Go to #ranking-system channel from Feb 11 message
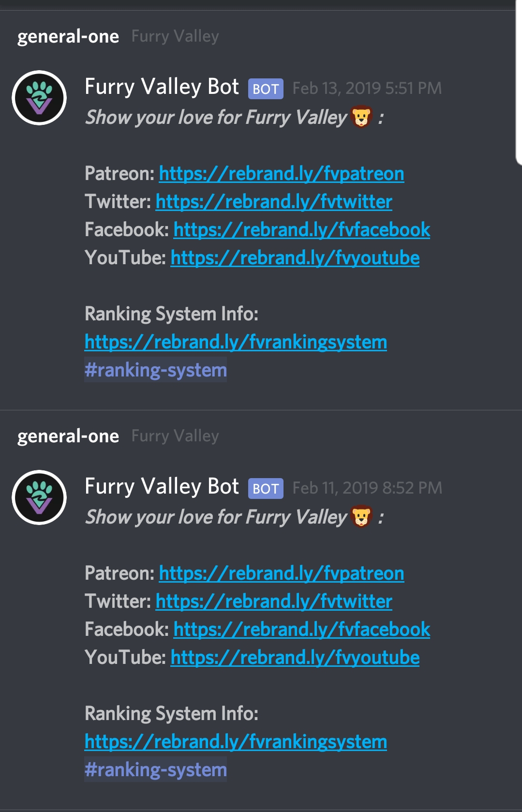 click(x=156, y=769)
